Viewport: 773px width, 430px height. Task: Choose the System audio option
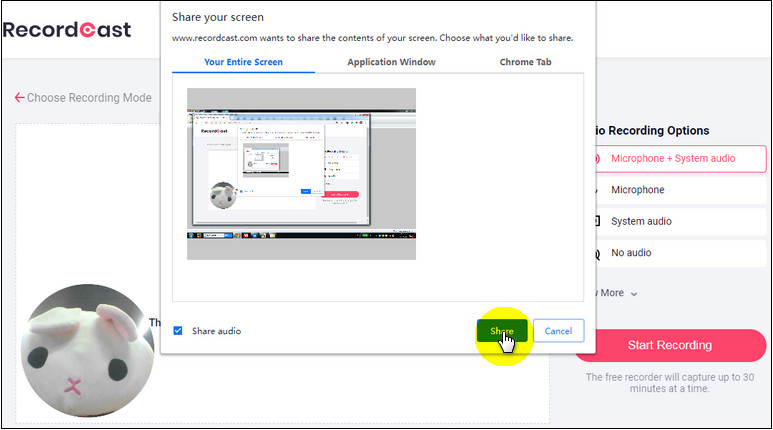(x=673, y=221)
